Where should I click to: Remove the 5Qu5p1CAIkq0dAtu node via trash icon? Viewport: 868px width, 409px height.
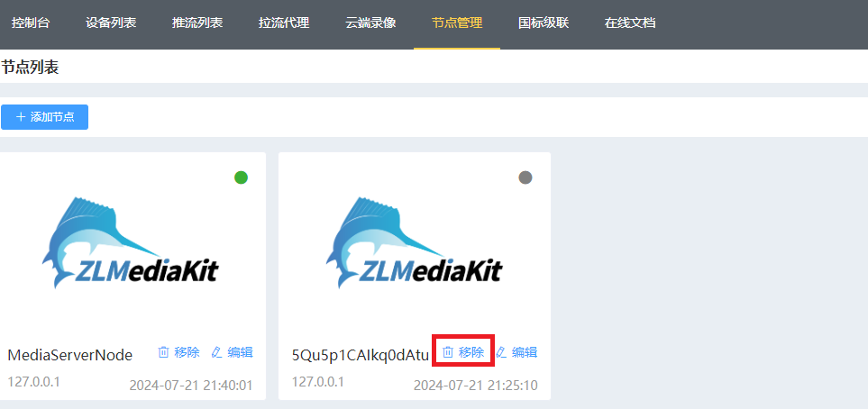point(448,352)
